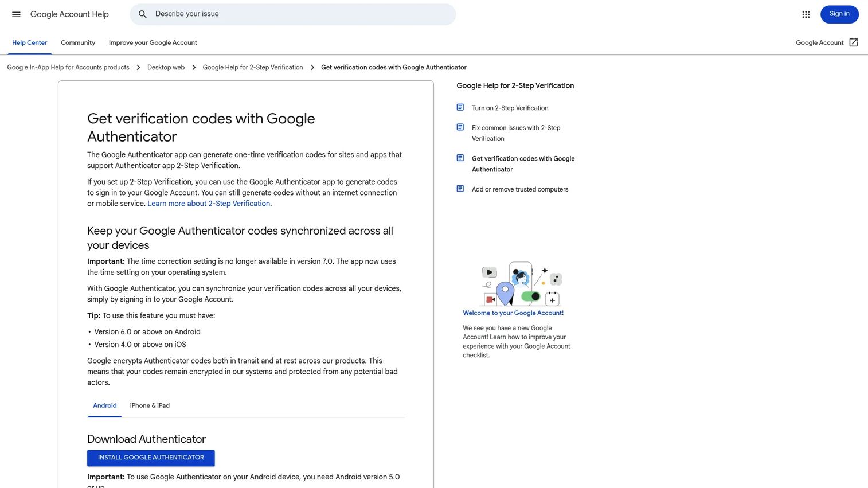Open the hamburger main menu

point(16,14)
